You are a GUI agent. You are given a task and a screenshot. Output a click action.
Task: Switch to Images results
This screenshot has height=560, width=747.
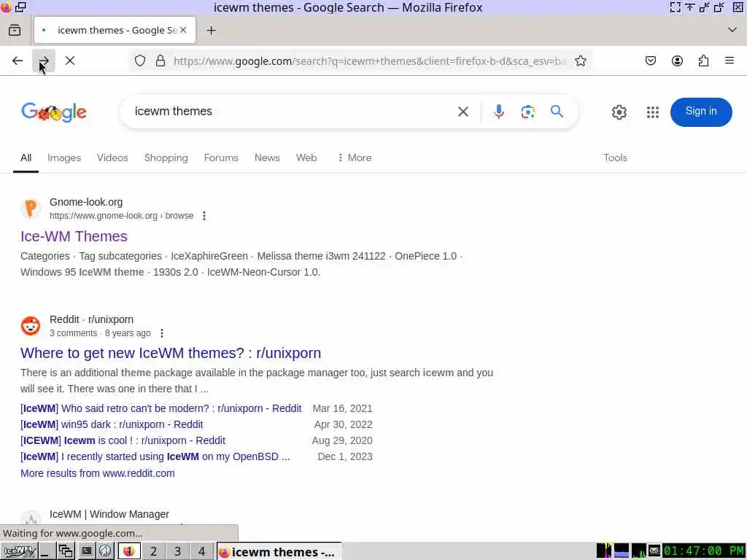click(x=64, y=157)
